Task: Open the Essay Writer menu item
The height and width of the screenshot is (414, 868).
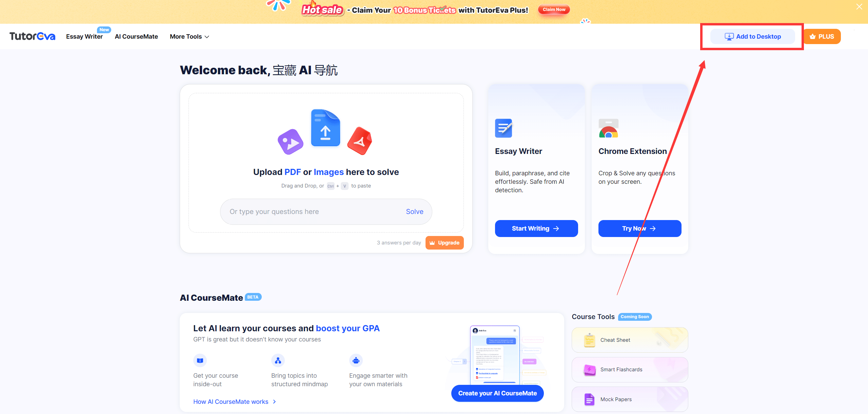Action: (84, 37)
